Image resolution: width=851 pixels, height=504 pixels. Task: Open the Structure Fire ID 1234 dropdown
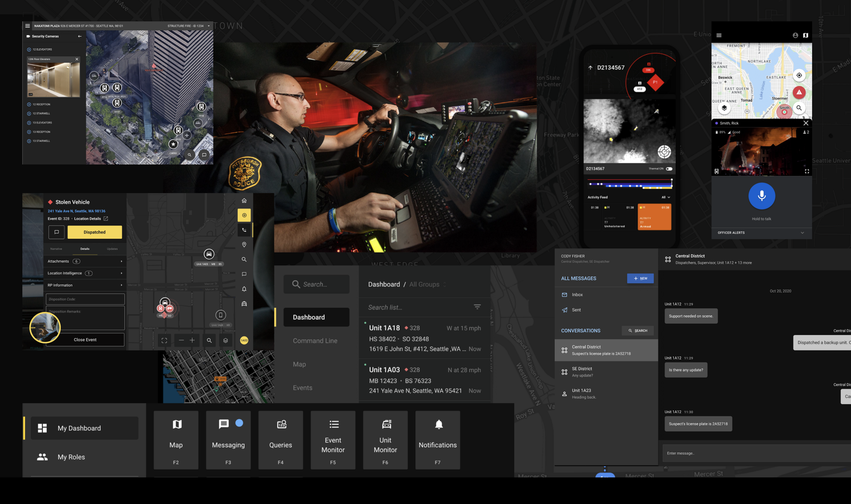coord(208,26)
